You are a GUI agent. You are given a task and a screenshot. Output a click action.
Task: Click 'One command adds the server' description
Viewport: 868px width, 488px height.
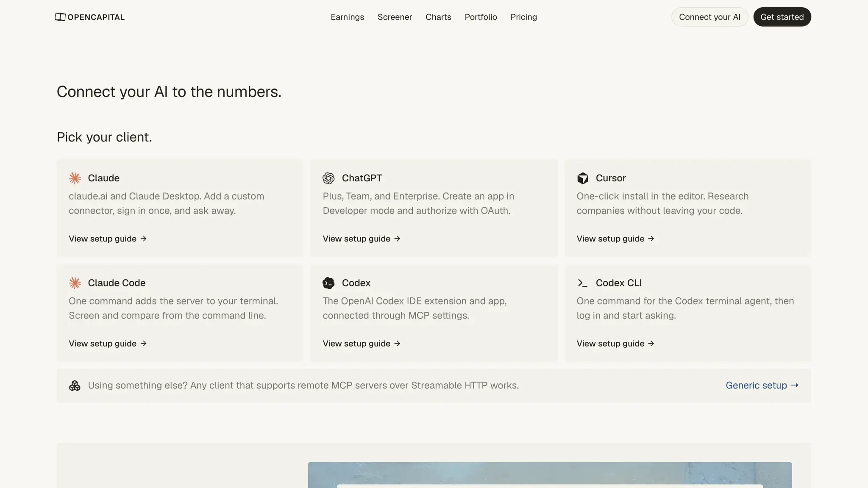click(x=173, y=308)
